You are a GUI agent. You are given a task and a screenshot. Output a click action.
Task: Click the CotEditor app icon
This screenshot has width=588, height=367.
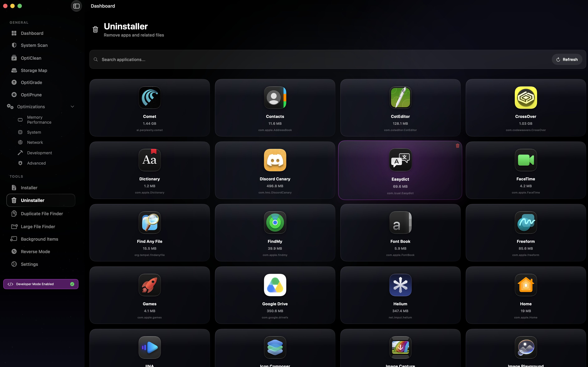pyautogui.click(x=400, y=98)
